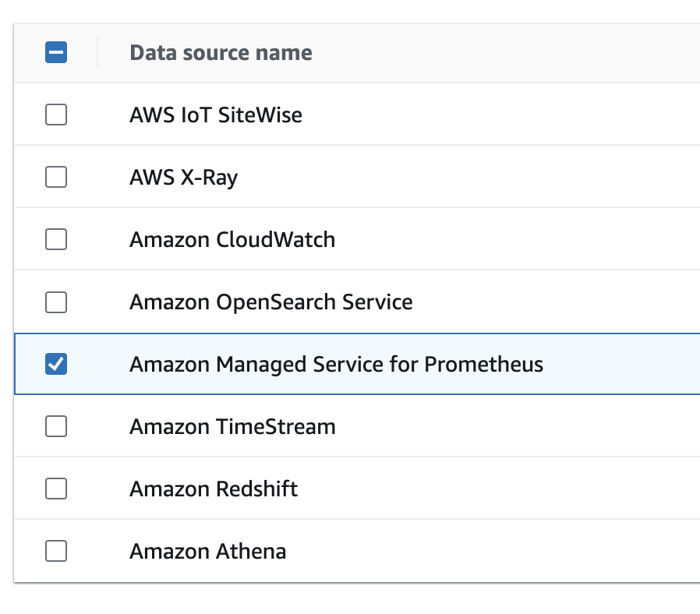
Task: Click the AWS X-Ray row text
Action: (183, 178)
